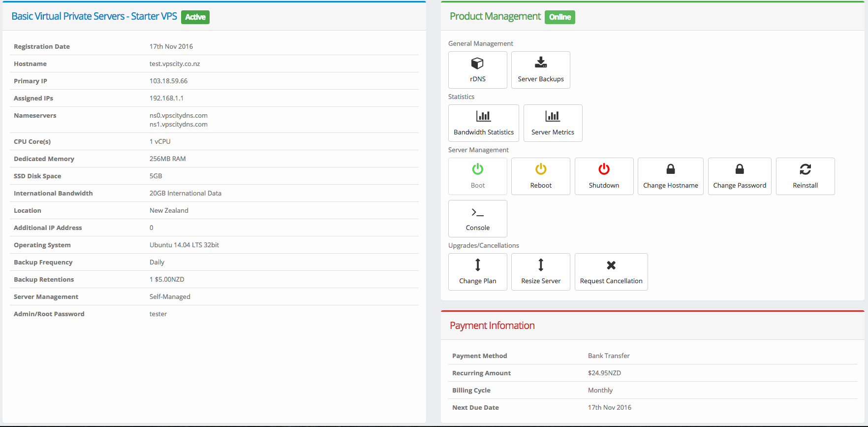
Task: View Bandwidth Statistics chart icon
Action: tap(483, 116)
